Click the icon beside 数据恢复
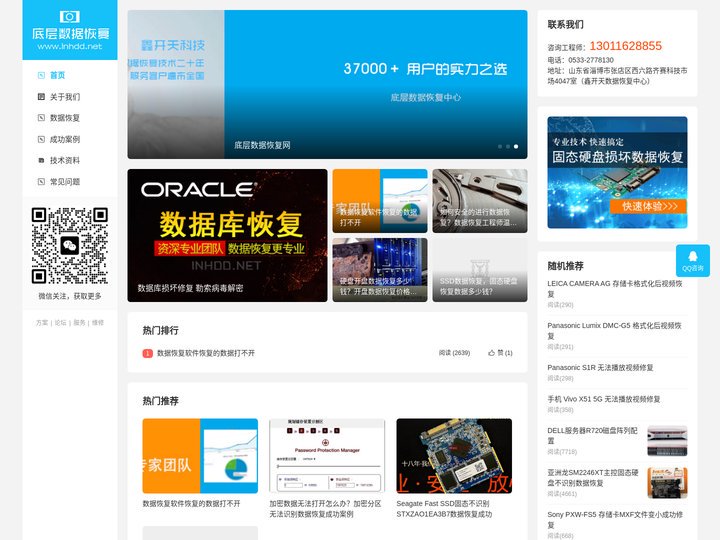Image resolution: width=720 pixels, height=540 pixels. click(41, 118)
